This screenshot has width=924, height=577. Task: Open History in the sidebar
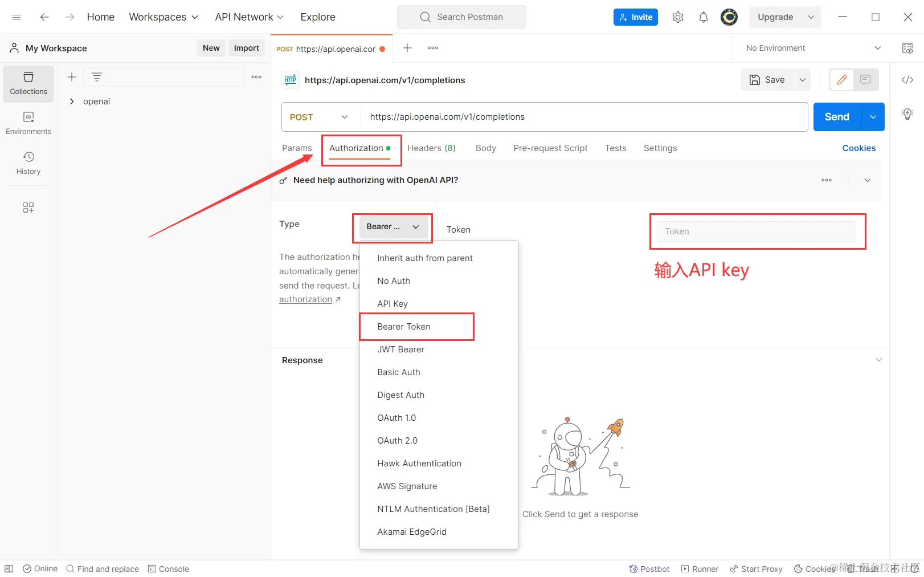coord(28,164)
